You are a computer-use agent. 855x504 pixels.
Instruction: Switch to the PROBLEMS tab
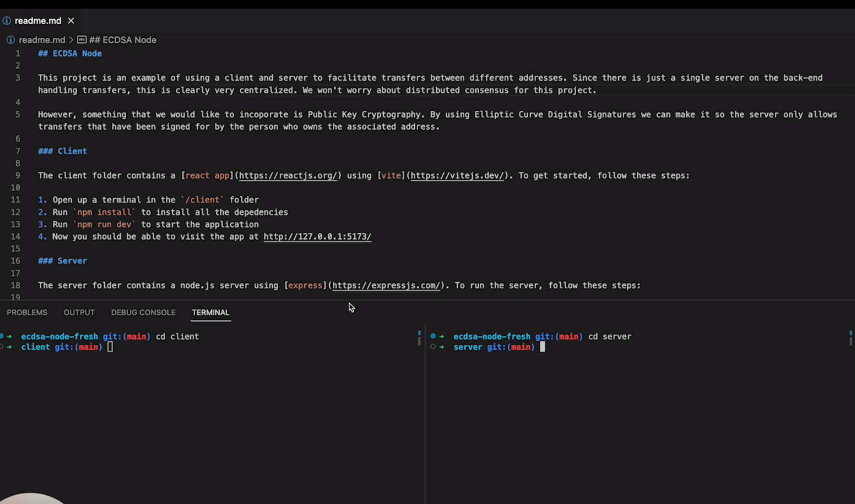tap(27, 312)
